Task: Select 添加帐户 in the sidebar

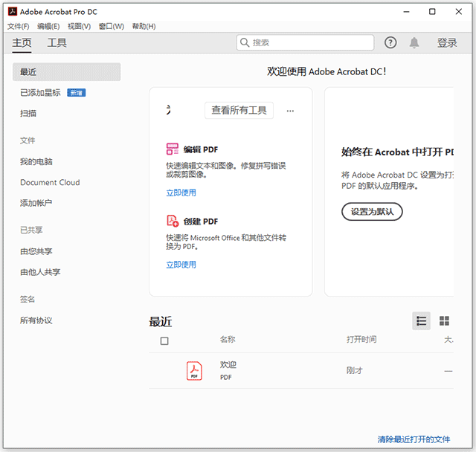Action: click(x=36, y=203)
